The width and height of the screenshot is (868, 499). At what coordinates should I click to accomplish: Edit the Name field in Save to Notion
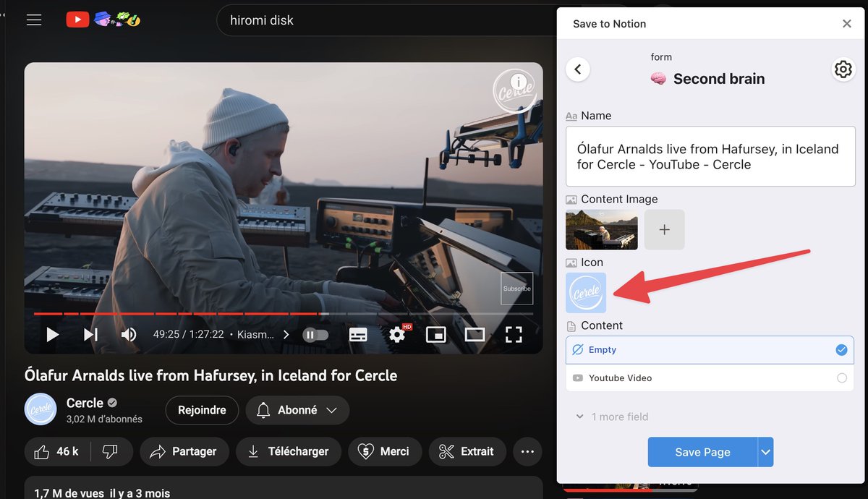pos(709,156)
